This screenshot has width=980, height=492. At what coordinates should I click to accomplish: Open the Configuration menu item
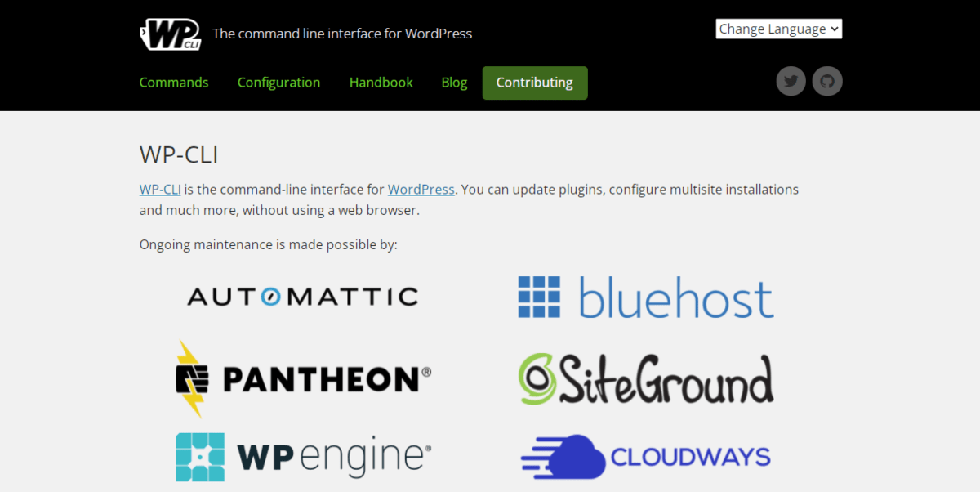click(x=278, y=83)
